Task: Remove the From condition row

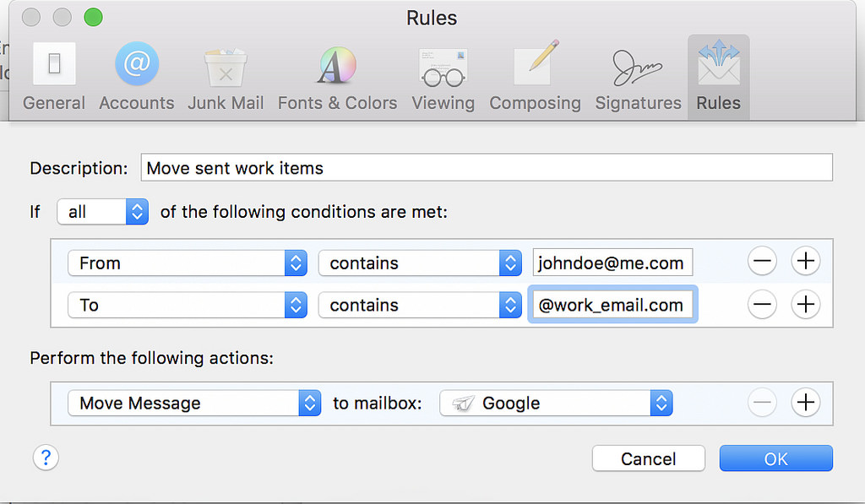Action: [x=762, y=263]
